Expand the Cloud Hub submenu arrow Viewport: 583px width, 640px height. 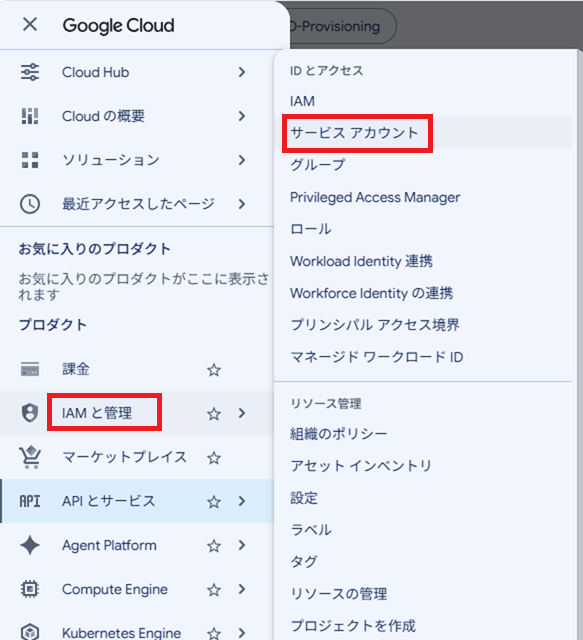[x=242, y=72]
